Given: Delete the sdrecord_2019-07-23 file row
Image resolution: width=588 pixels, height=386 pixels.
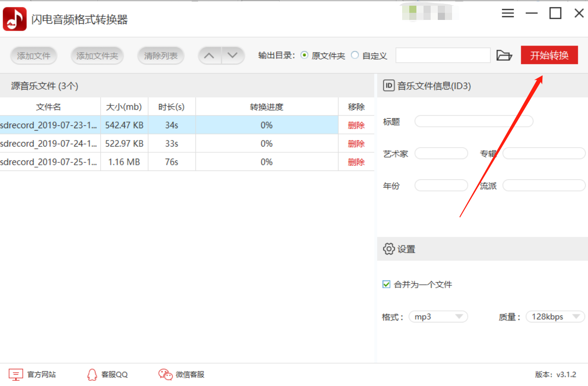Looking at the screenshot, I should coord(356,125).
